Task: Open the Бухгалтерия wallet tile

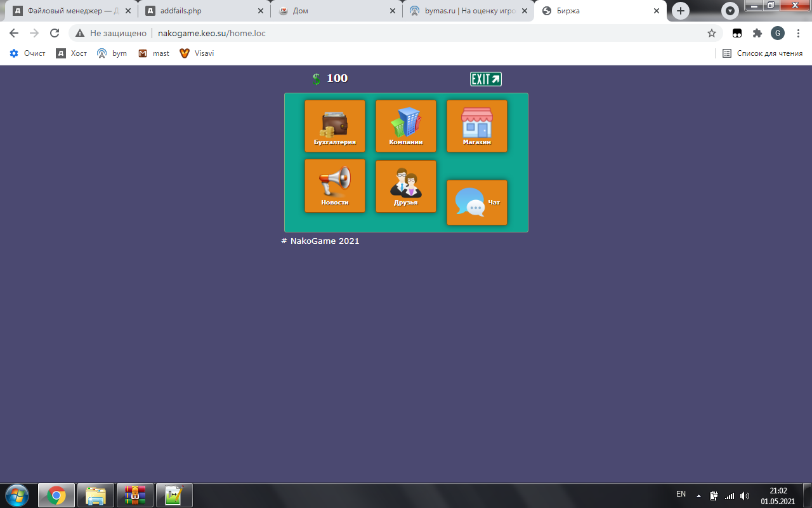Action: (334, 126)
